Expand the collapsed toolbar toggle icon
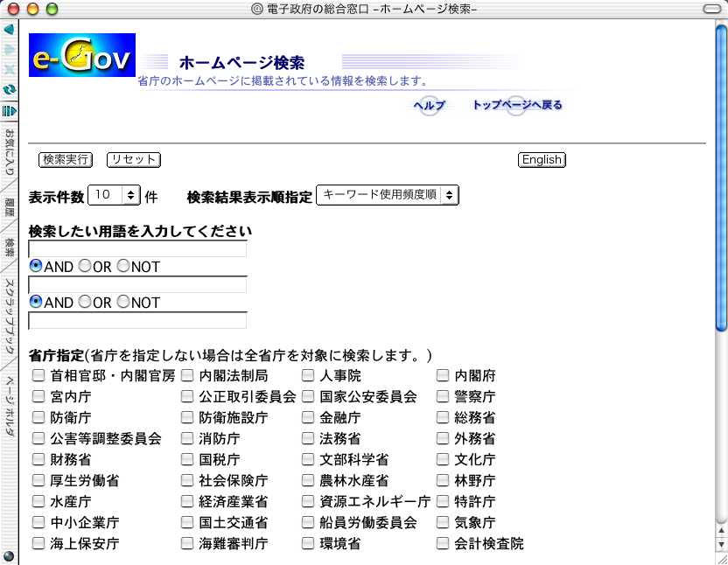 (x=10, y=110)
